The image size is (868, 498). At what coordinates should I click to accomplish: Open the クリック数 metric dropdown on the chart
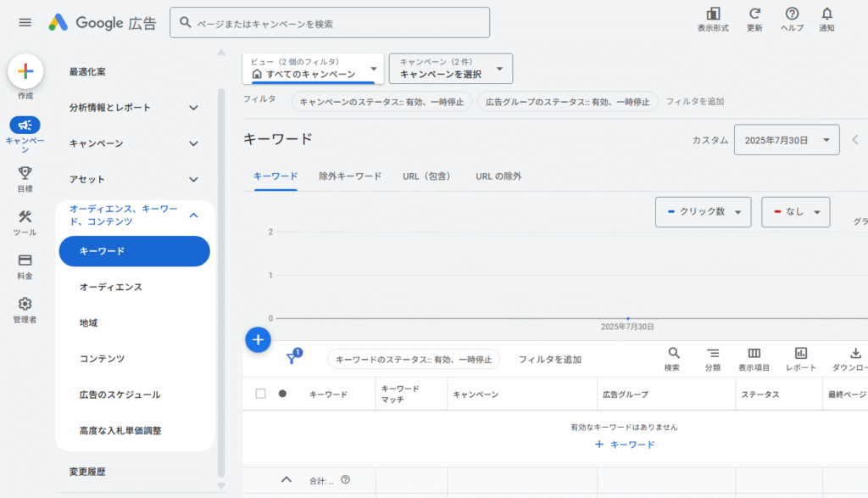[x=703, y=212]
